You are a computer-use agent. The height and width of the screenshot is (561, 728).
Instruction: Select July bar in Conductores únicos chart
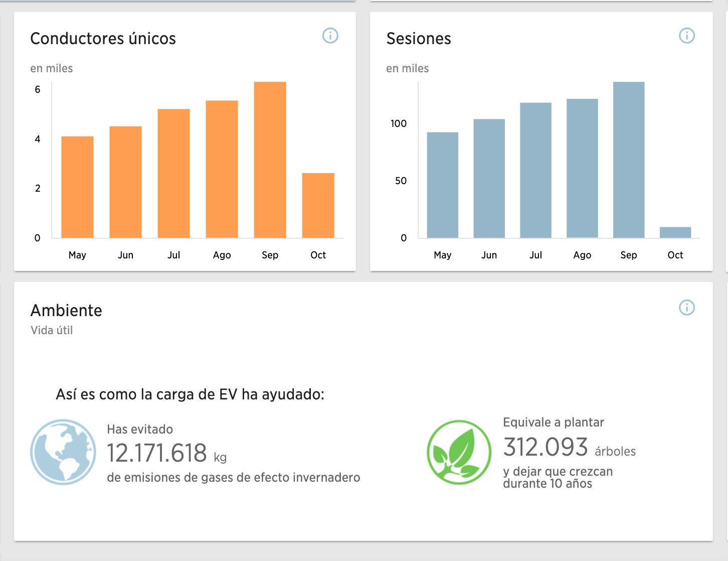173,173
